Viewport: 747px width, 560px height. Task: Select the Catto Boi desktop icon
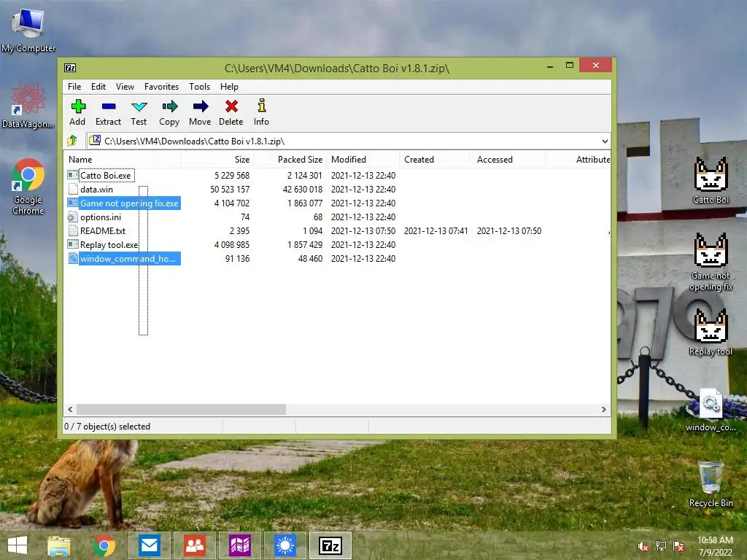(x=711, y=180)
